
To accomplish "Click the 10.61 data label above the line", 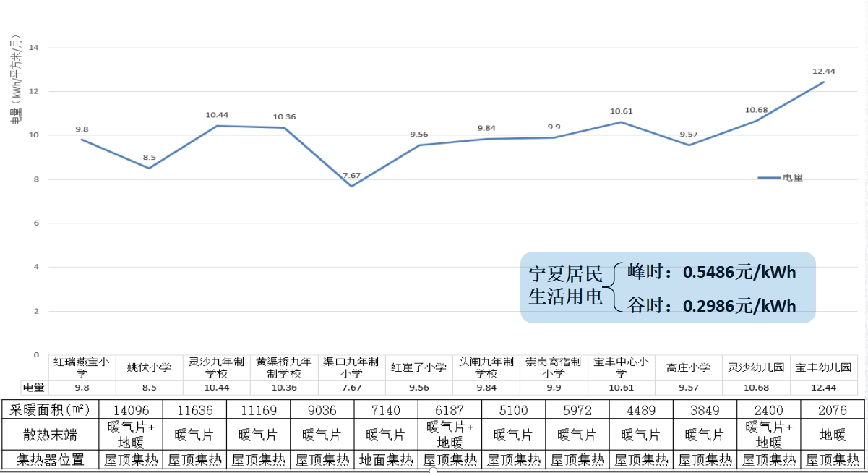I will [x=621, y=111].
